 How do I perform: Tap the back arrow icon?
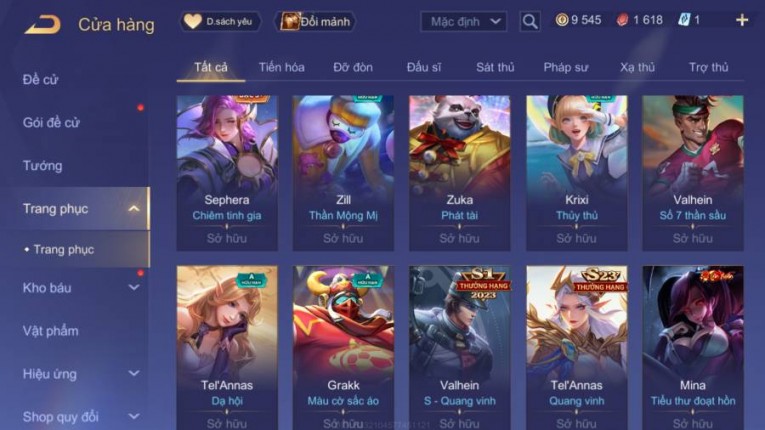[x=42, y=24]
